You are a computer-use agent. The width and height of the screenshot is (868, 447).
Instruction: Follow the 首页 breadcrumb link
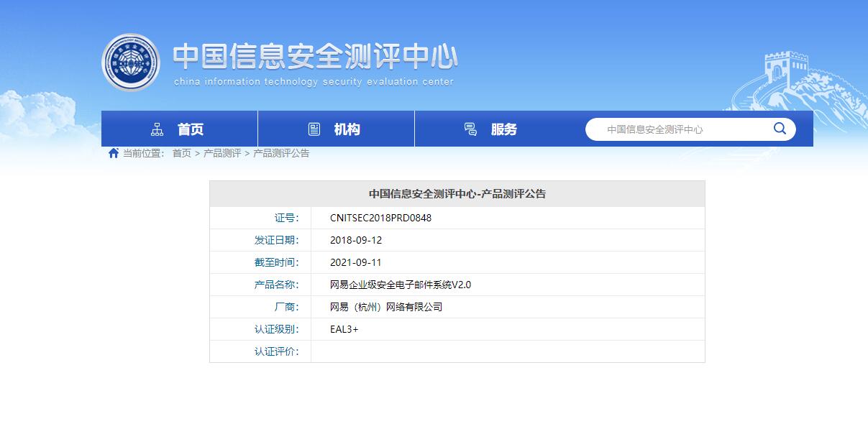point(182,153)
